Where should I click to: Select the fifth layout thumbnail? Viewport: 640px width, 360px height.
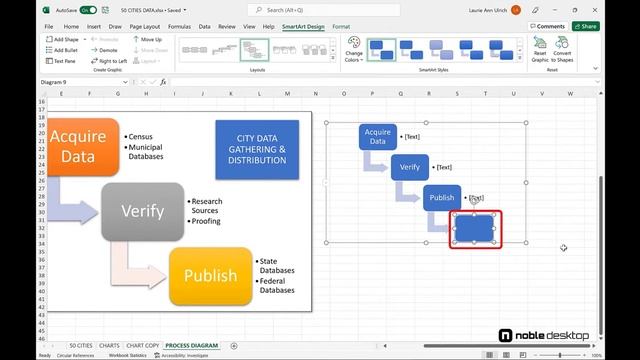tap(314, 50)
